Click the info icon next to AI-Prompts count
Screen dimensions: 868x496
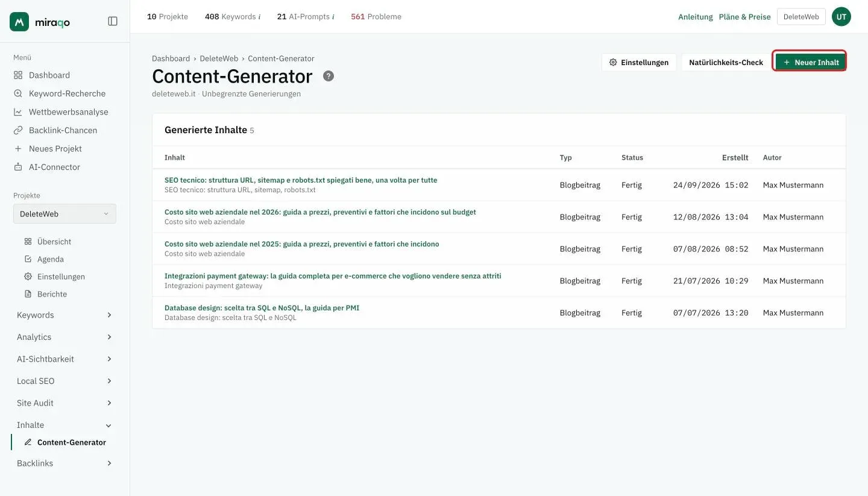click(x=333, y=17)
